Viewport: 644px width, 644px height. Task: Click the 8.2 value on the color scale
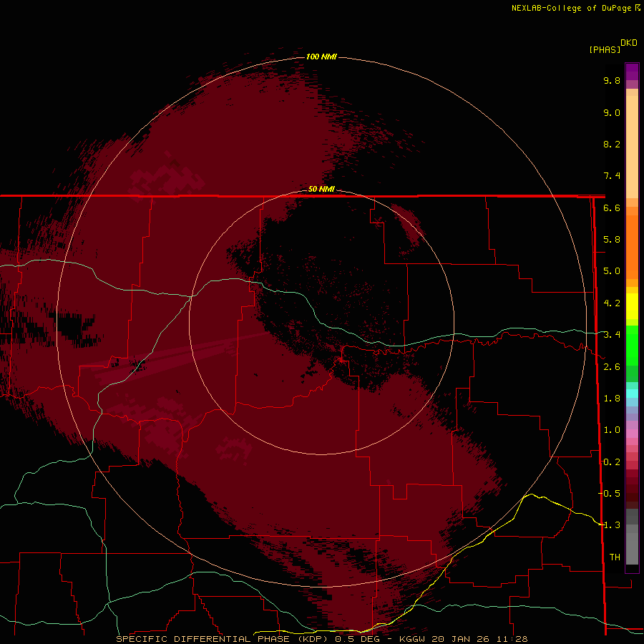tap(612, 144)
